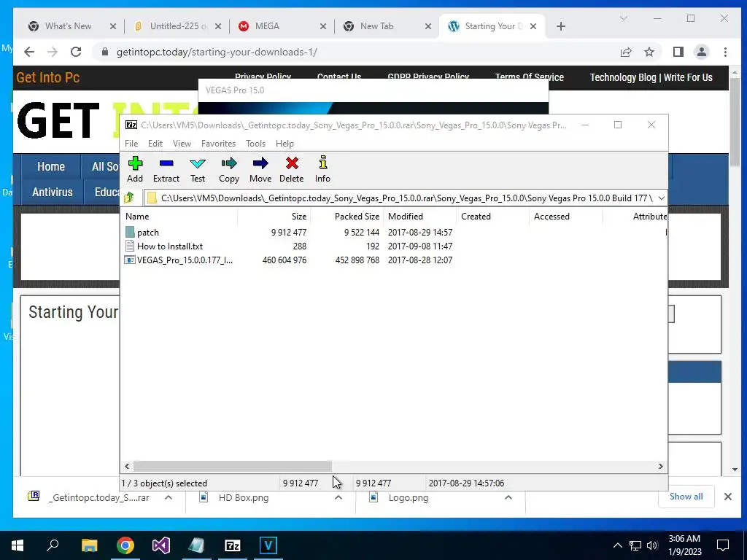The image size is (747, 560).
Task: Open the Edit menu
Action: click(155, 144)
